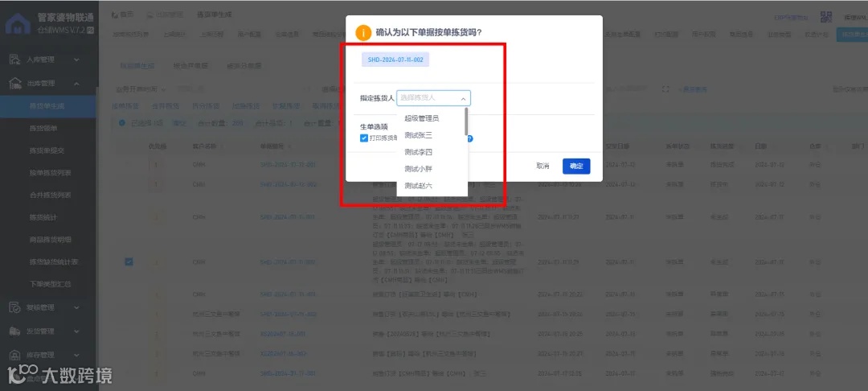Choose 测试赵六 from picker list

[419, 186]
